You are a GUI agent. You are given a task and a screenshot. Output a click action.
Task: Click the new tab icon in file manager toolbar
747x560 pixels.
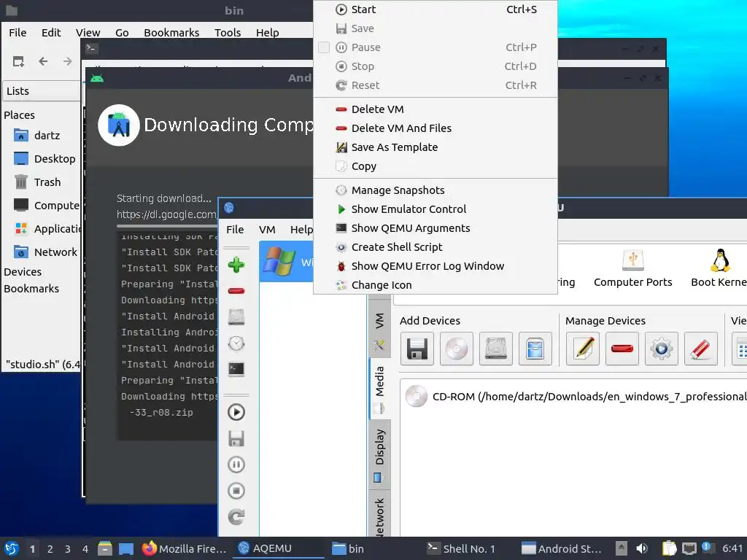click(x=18, y=61)
